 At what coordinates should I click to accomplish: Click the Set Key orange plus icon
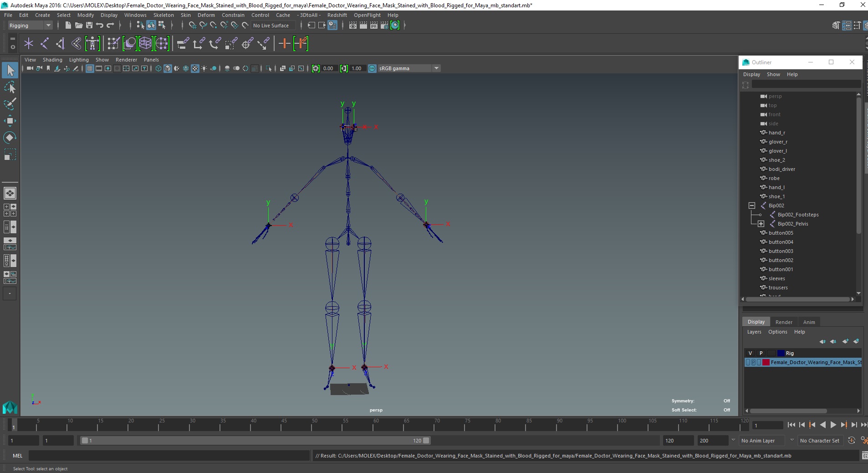(x=284, y=44)
